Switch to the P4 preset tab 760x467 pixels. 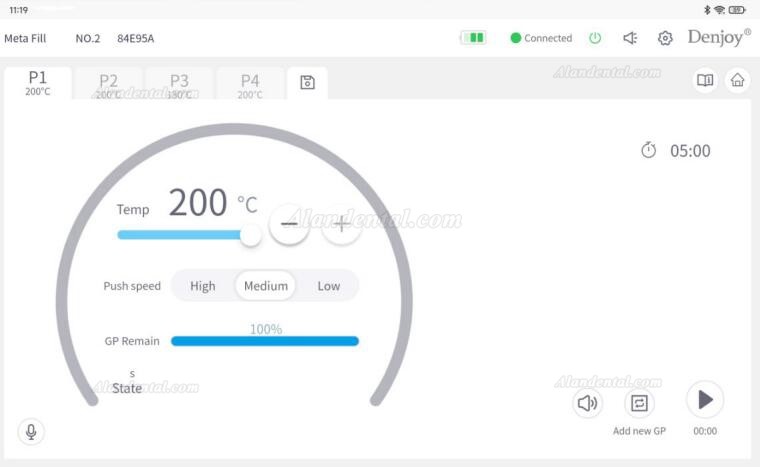[250, 85]
